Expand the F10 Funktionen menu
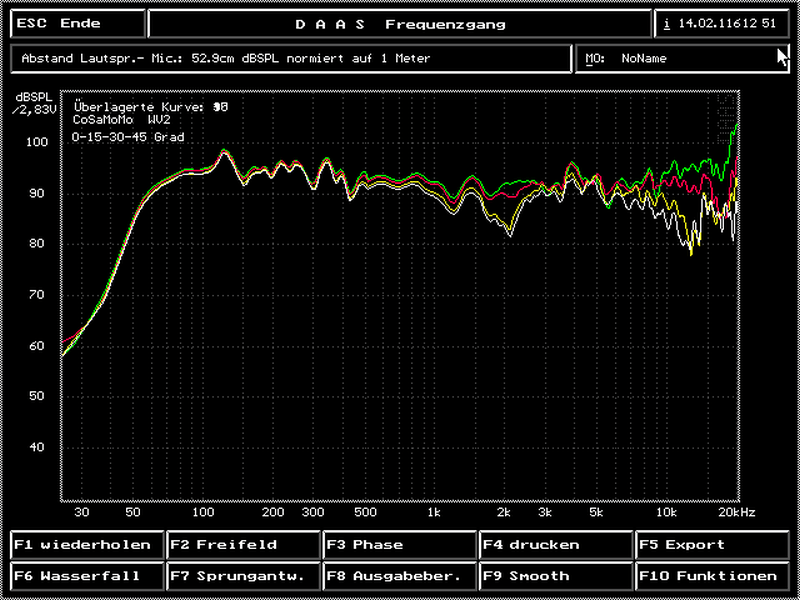The width and height of the screenshot is (800, 600). pos(711,576)
